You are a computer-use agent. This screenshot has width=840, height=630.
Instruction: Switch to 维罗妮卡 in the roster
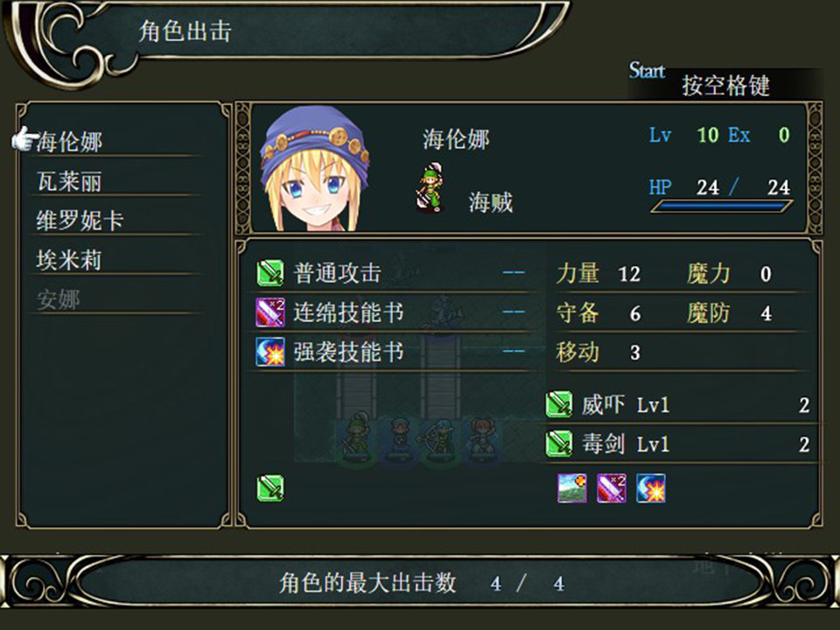click(83, 221)
